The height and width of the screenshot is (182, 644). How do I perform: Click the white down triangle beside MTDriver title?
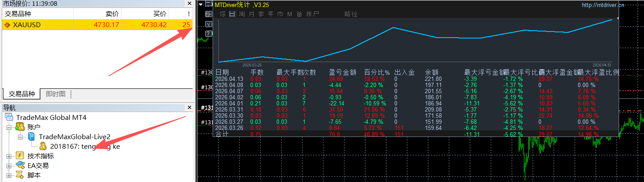(x=200, y=5)
